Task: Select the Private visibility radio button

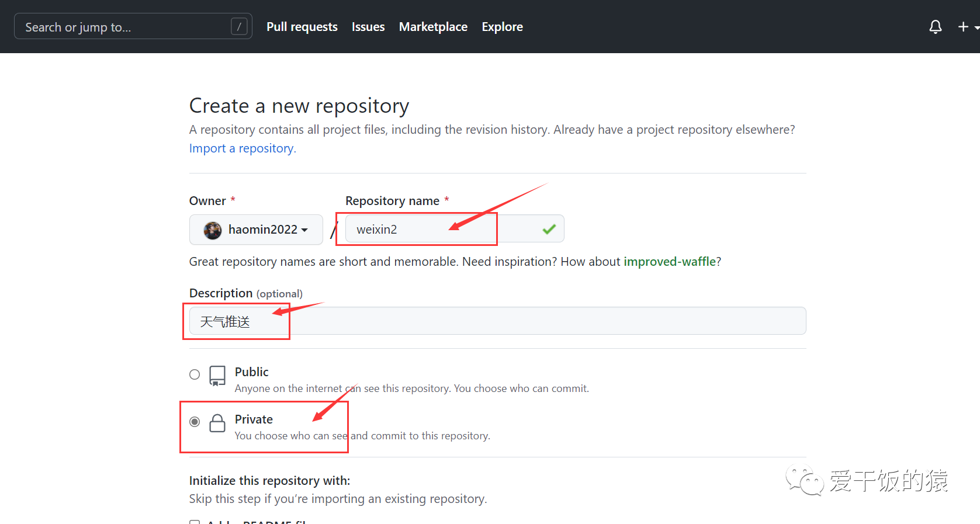Action: [x=195, y=422]
